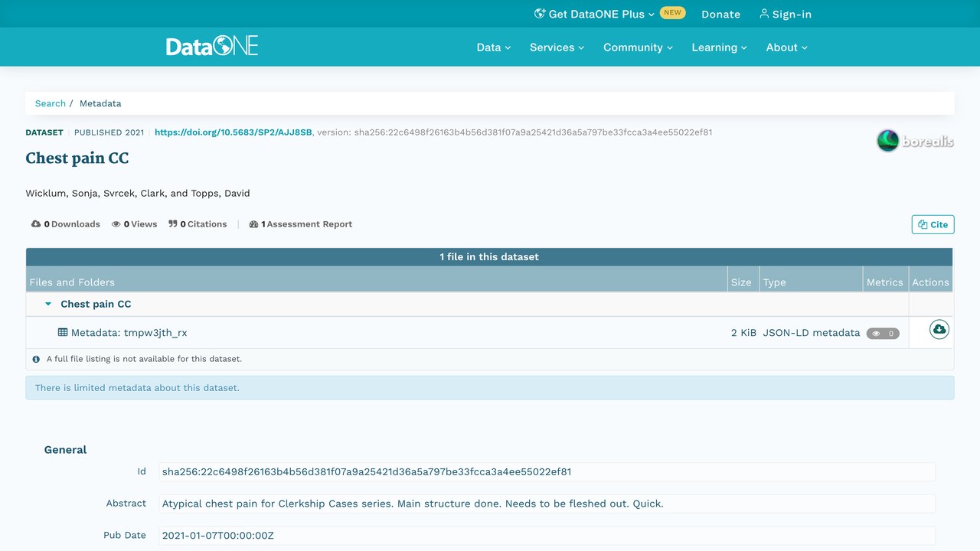Image resolution: width=980 pixels, height=551 pixels.
Task: Click the Get DataONE Plus globe icon
Action: [540, 14]
